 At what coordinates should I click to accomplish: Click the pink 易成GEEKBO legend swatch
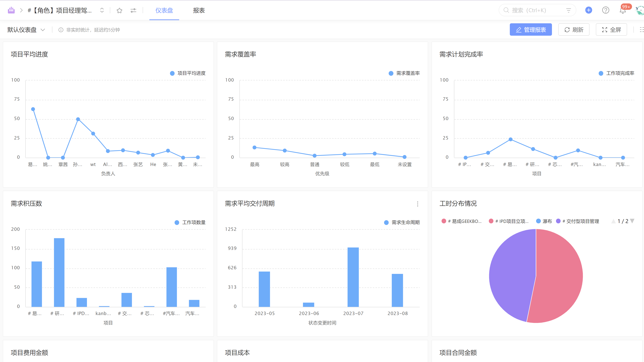tap(444, 221)
